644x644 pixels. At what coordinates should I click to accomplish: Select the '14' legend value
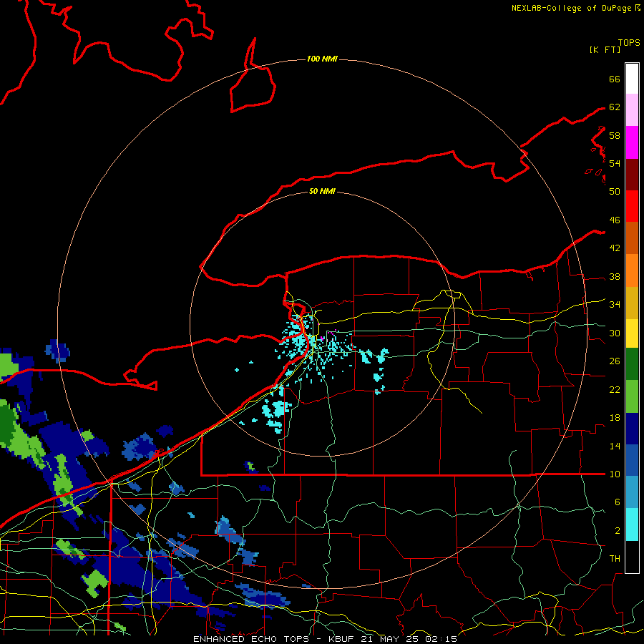[615, 446]
